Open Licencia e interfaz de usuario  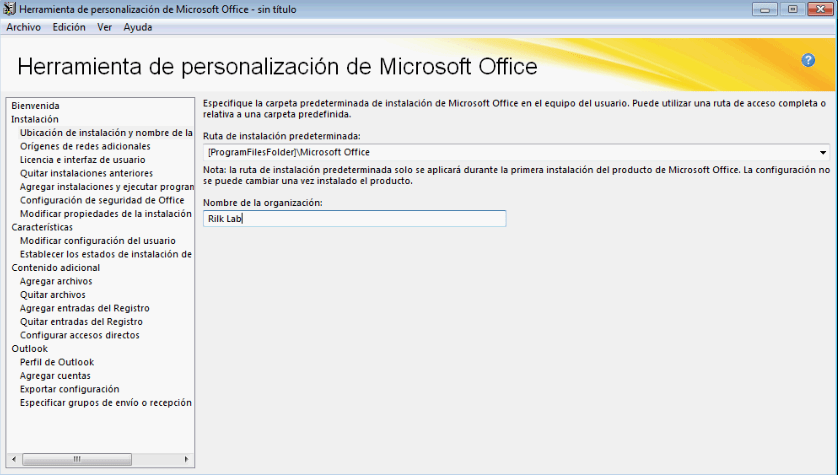point(82,160)
